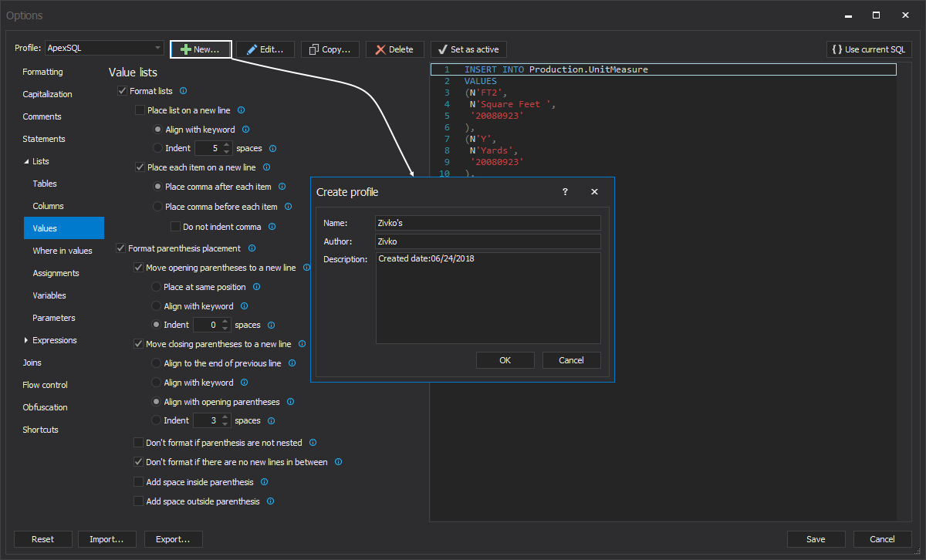Click the Copy profile button
The image size is (926, 560).
click(330, 49)
